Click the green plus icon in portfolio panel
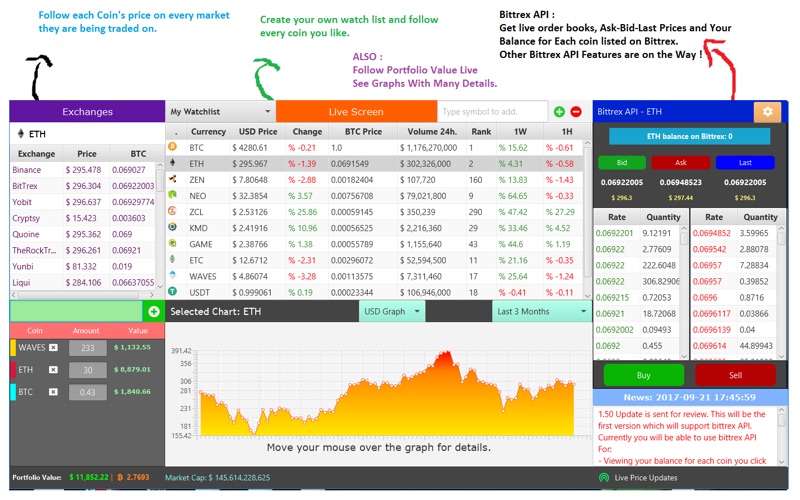This screenshot has width=800, height=500. [154, 311]
